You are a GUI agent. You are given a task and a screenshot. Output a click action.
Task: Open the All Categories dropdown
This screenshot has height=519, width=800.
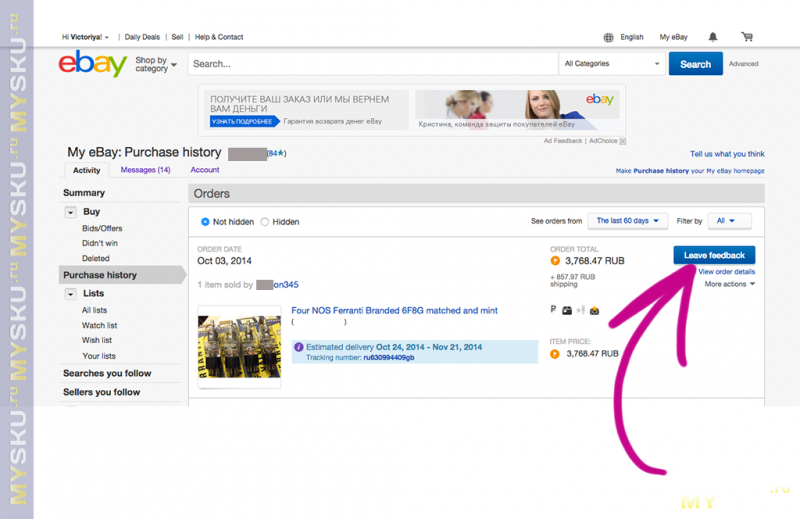pos(612,64)
